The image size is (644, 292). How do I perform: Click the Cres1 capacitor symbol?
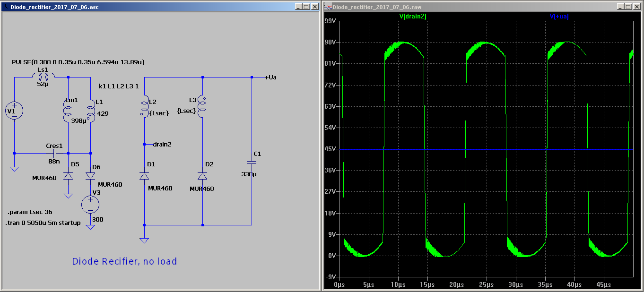tap(56, 153)
